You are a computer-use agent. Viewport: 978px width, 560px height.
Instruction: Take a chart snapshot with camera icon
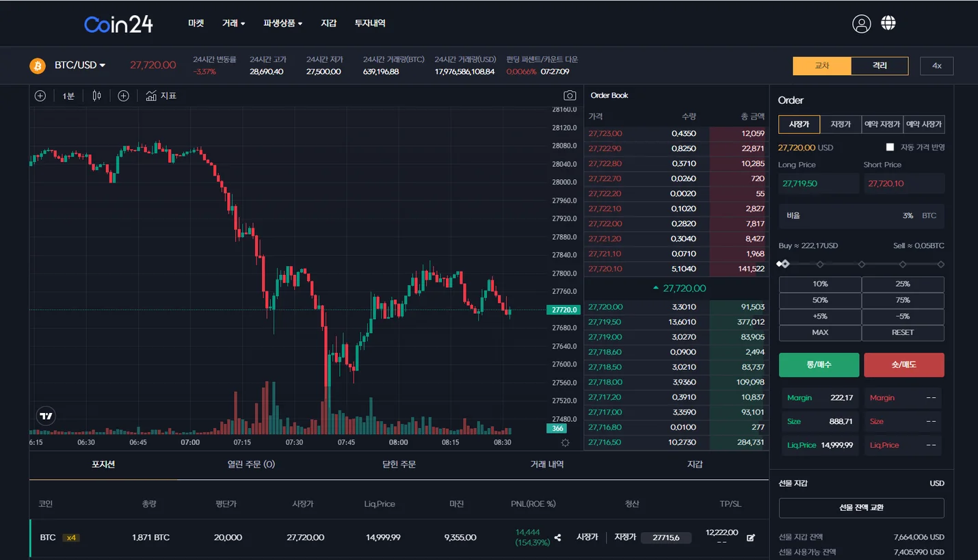pos(570,96)
